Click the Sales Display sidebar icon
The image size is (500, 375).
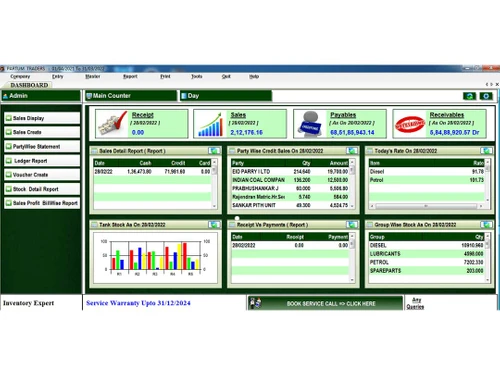point(9,118)
